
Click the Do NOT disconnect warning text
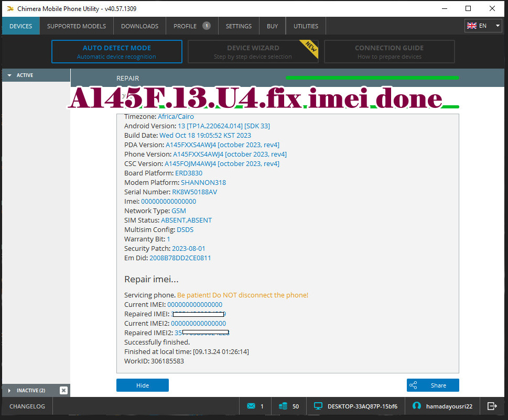pos(243,295)
